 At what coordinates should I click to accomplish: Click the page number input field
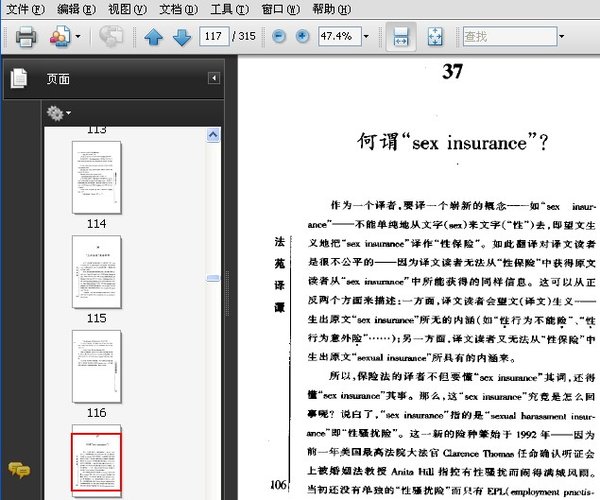tap(212, 37)
